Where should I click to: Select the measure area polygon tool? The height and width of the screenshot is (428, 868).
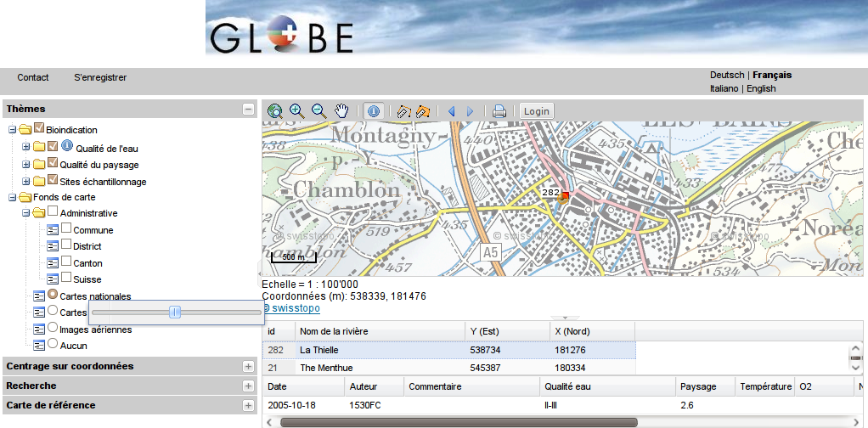pyautogui.click(x=423, y=111)
